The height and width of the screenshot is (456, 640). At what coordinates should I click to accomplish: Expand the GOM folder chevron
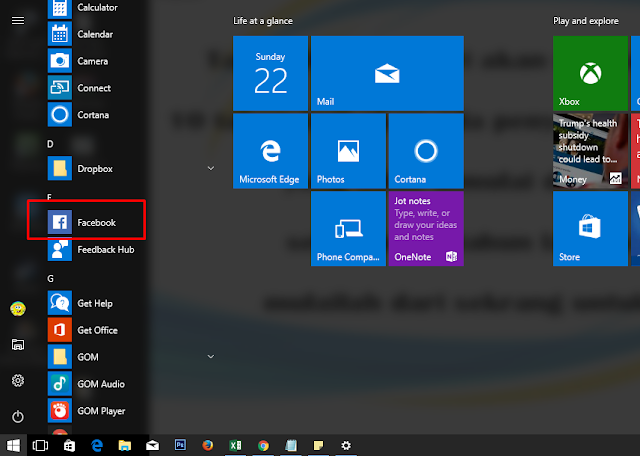(x=211, y=356)
